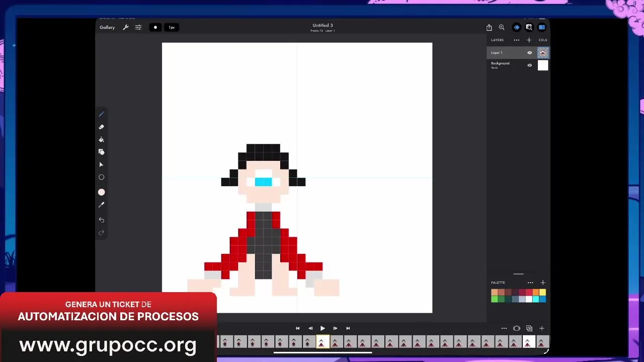Open Layers panel three-dot options
The image size is (644, 362).
[516, 40]
